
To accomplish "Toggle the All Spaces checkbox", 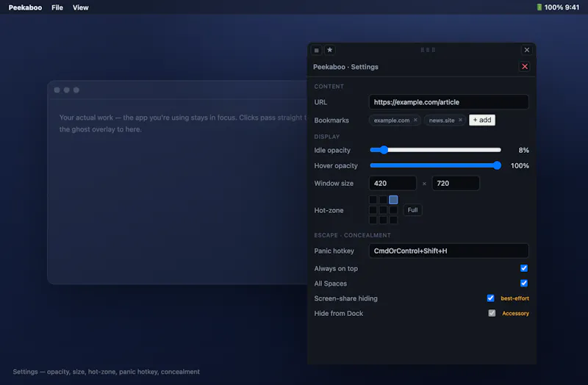I will 524,283.
